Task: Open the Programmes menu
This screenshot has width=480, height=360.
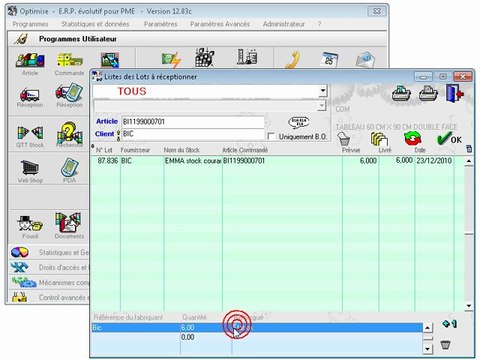Action: pos(30,24)
